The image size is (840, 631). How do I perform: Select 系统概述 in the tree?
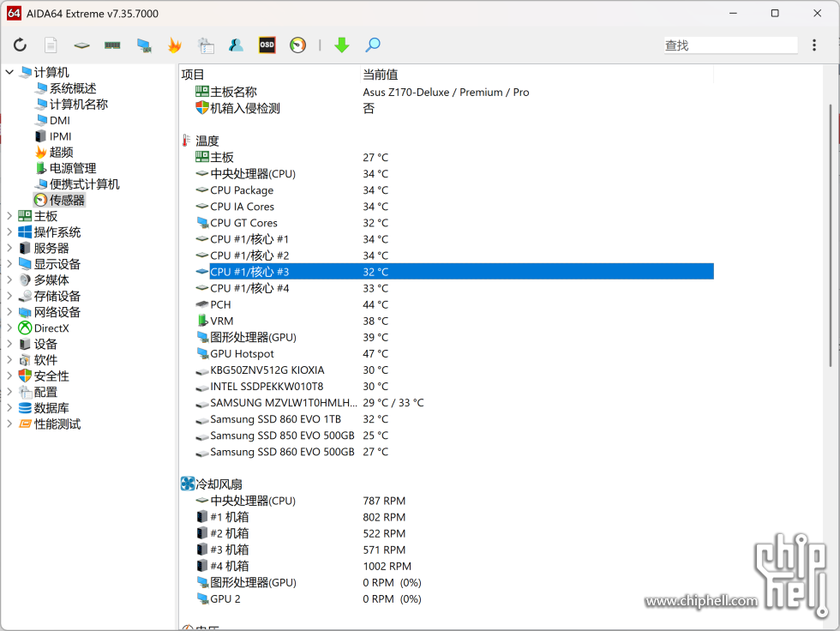tap(67, 87)
